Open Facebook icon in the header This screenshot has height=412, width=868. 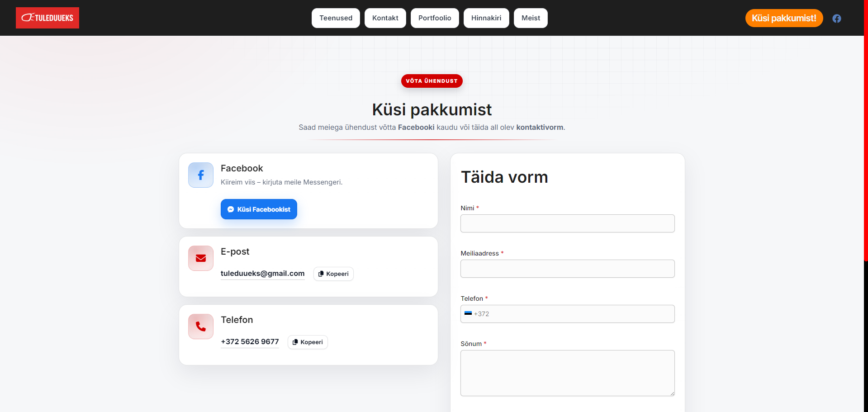pos(836,19)
